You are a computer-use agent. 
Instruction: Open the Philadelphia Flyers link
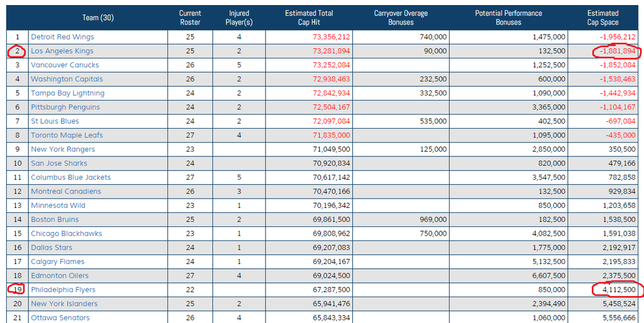[x=63, y=290]
